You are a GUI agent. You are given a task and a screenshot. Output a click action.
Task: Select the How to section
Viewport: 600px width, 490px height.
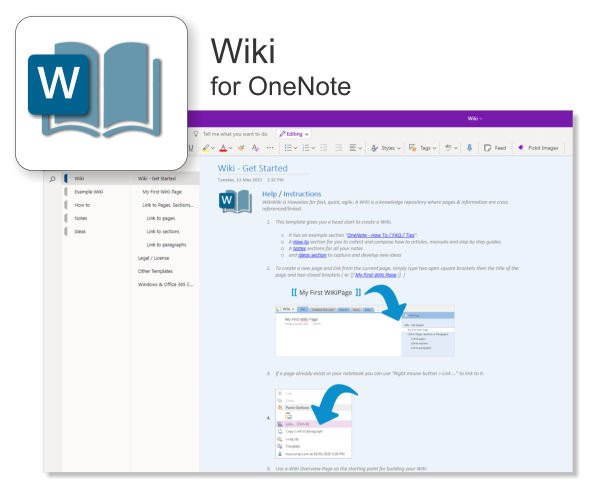97,205
